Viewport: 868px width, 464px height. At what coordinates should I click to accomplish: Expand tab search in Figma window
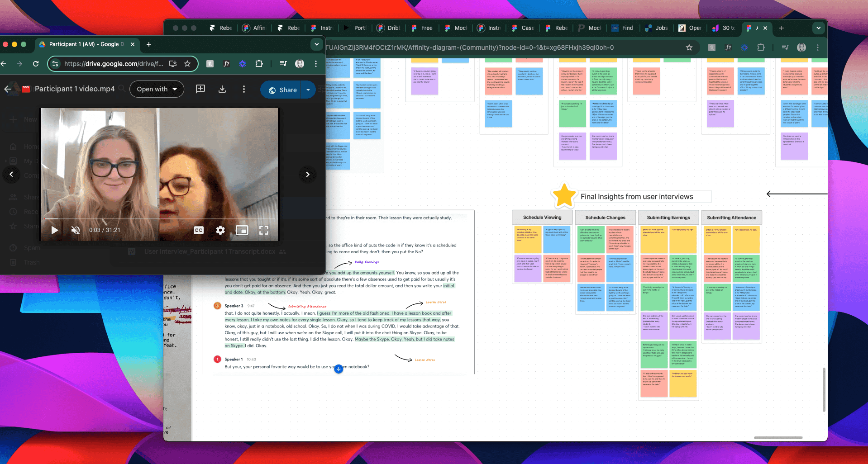click(x=818, y=28)
